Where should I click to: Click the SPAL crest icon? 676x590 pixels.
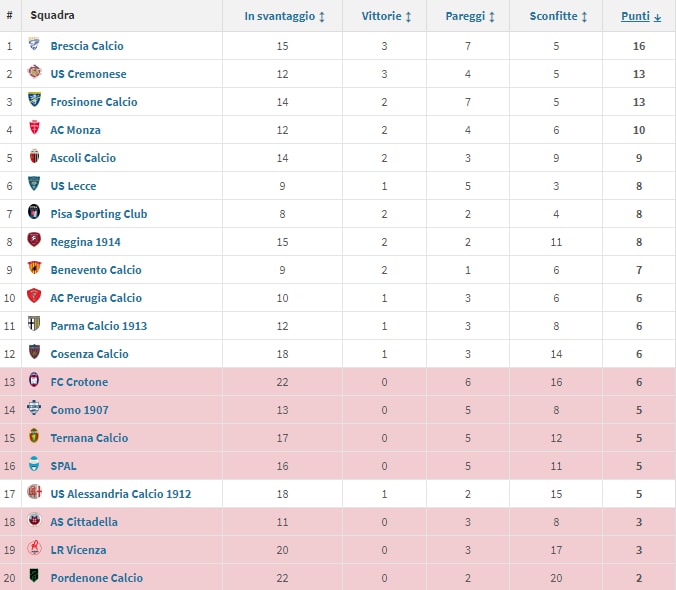coord(35,466)
